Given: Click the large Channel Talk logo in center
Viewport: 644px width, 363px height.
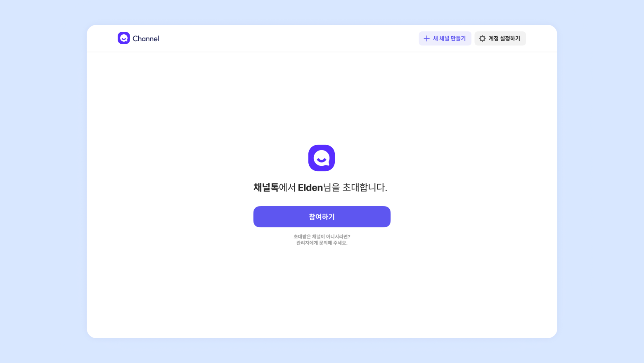Looking at the screenshot, I should [322, 158].
